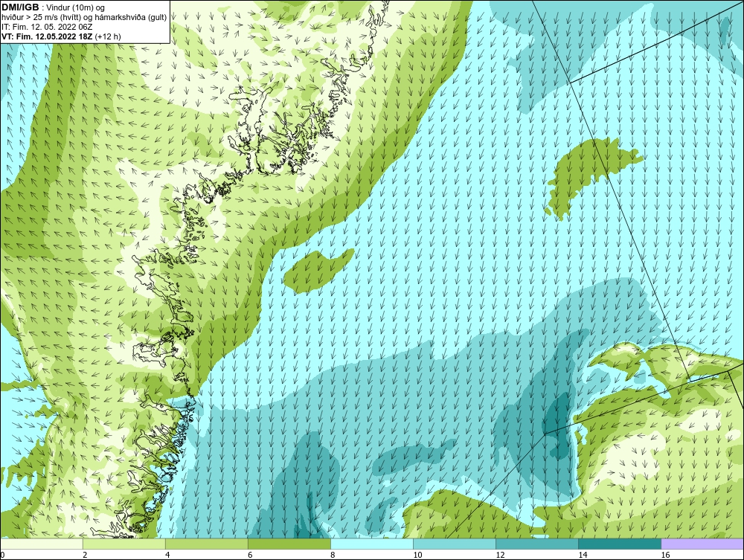Image resolution: width=744 pixels, height=560 pixels.
Task: Click the purple legend swatch above 16 m/s
Action: 702,544
